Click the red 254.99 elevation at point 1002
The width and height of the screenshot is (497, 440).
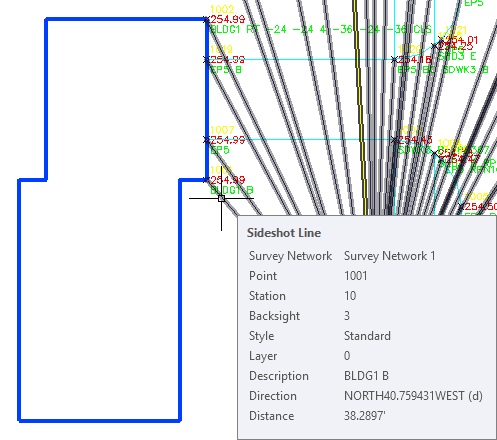pos(228,19)
